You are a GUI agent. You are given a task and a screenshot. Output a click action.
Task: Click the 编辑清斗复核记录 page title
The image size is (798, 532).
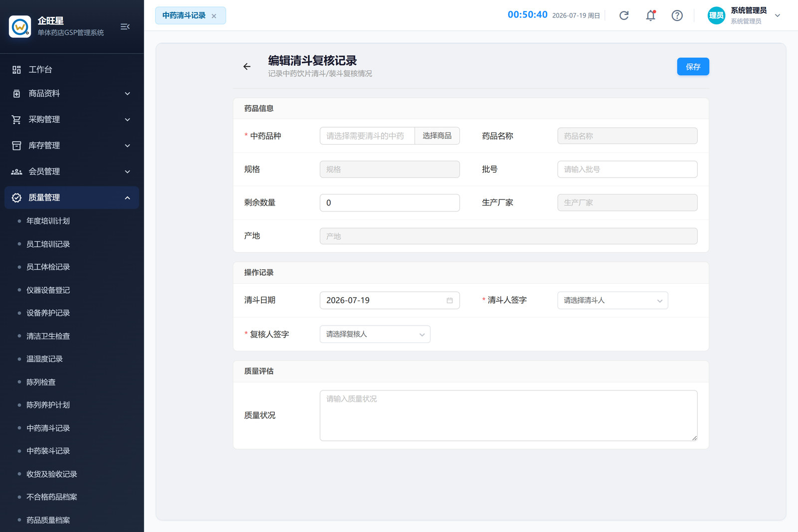313,61
